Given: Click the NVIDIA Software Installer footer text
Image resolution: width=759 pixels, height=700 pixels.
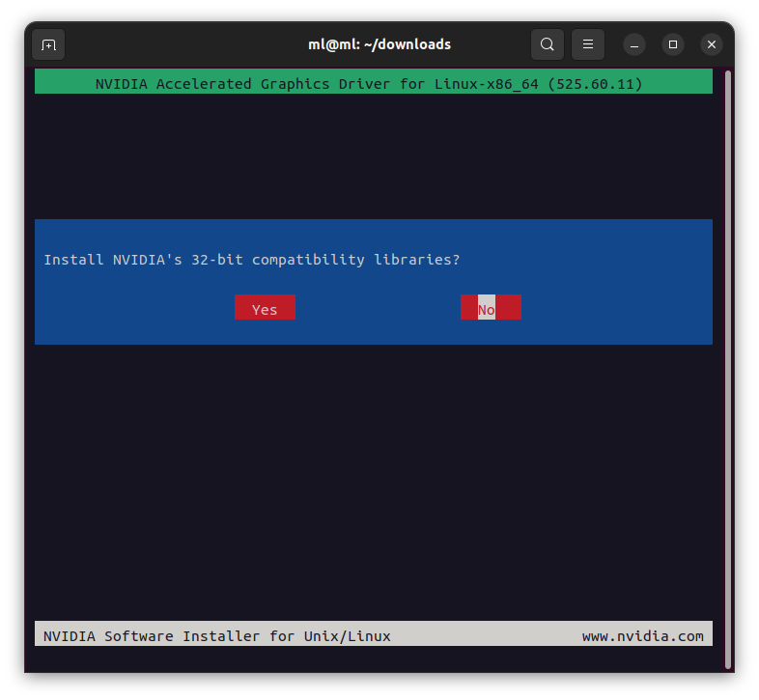Looking at the screenshot, I should (217, 636).
